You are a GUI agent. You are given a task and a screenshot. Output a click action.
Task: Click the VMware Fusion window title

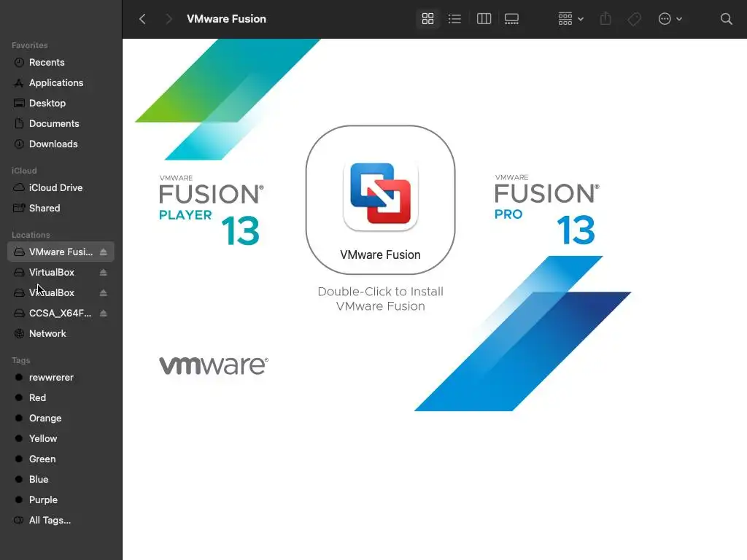[226, 19]
